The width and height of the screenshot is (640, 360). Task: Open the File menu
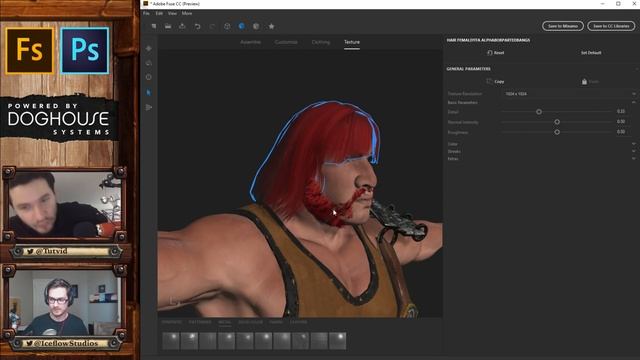coord(146,13)
